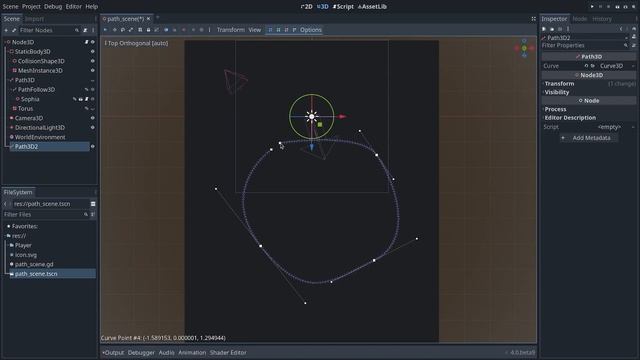This screenshot has height=360, width=640.
Task: Open the Sophia signal connections icon
Action: click(x=74, y=99)
